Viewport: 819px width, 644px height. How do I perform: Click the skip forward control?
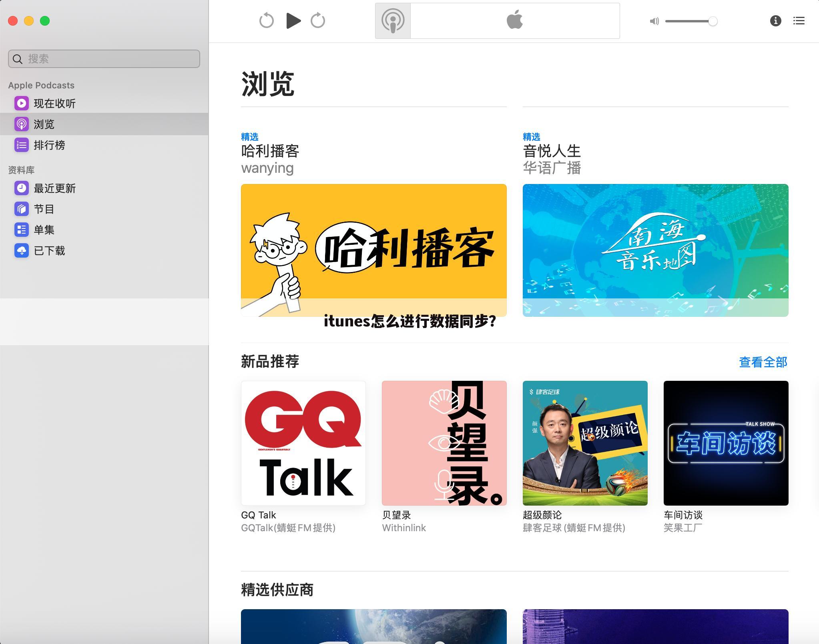pyautogui.click(x=317, y=20)
